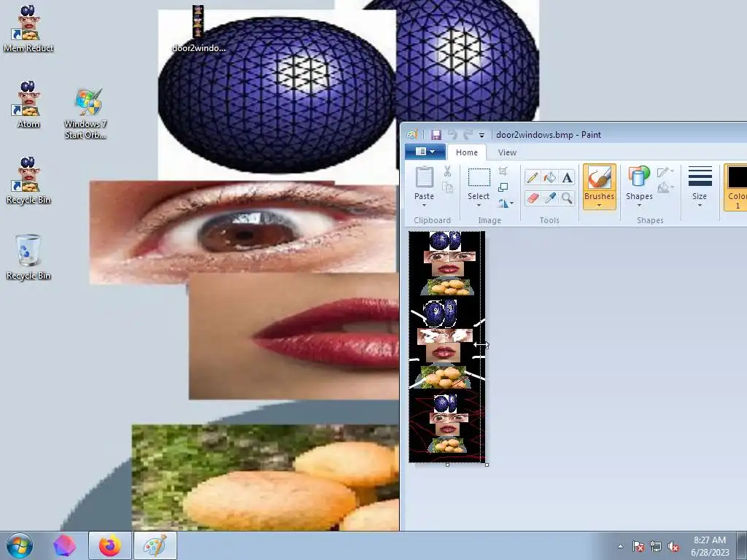Click the Copy icon under Cut
This screenshot has height=560, width=747.
(x=447, y=187)
